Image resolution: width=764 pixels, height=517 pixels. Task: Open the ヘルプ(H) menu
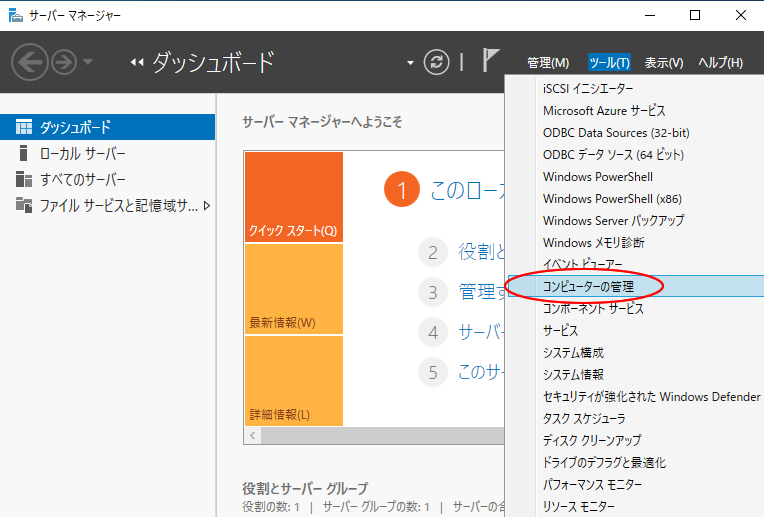[721, 62]
